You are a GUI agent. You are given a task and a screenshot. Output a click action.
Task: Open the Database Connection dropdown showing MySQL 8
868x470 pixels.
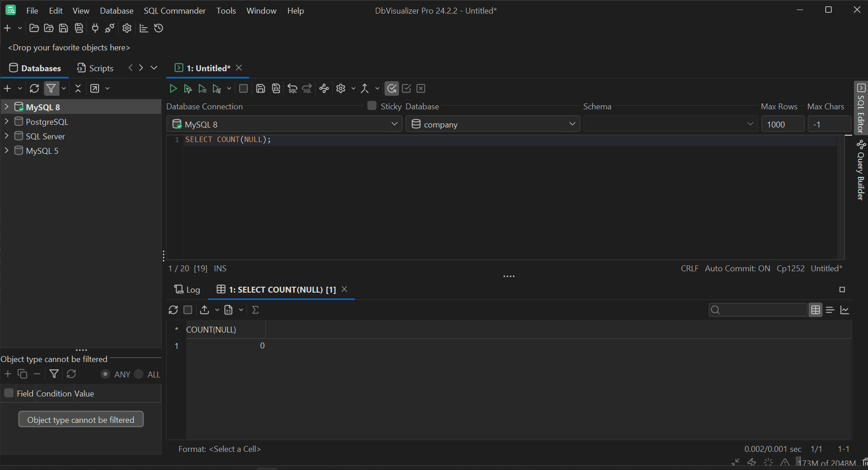[x=284, y=124]
